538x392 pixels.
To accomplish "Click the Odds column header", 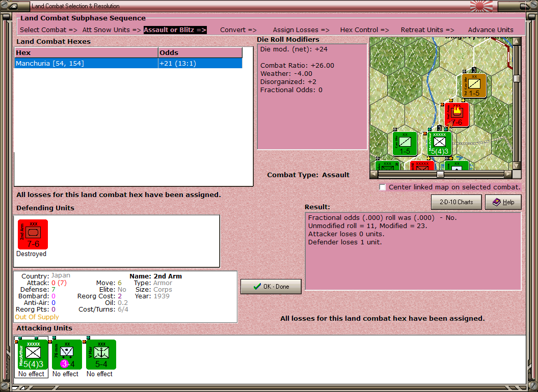I will [x=200, y=52].
